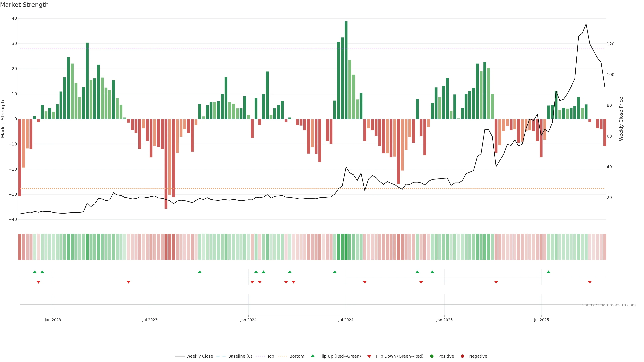Click the flip-up triangle just before Jul 2024

335,272
